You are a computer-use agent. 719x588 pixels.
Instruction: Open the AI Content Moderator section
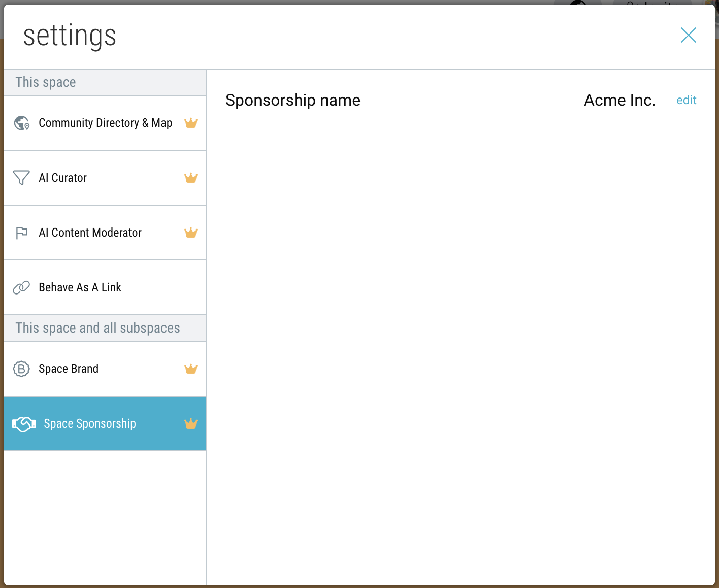click(x=90, y=233)
